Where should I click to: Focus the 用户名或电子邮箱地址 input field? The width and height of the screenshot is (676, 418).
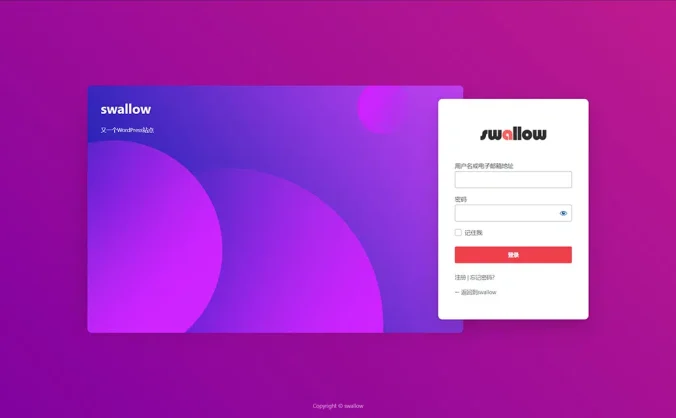point(513,180)
